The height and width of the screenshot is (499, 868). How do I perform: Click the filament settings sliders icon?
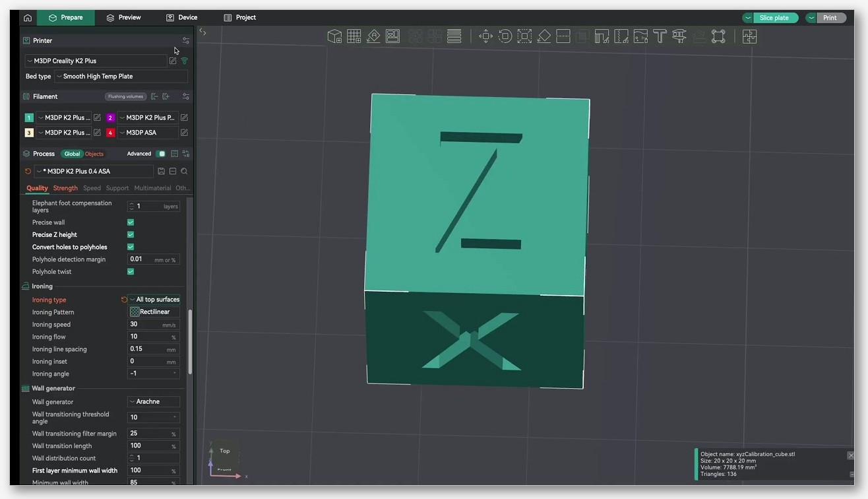coord(185,96)
